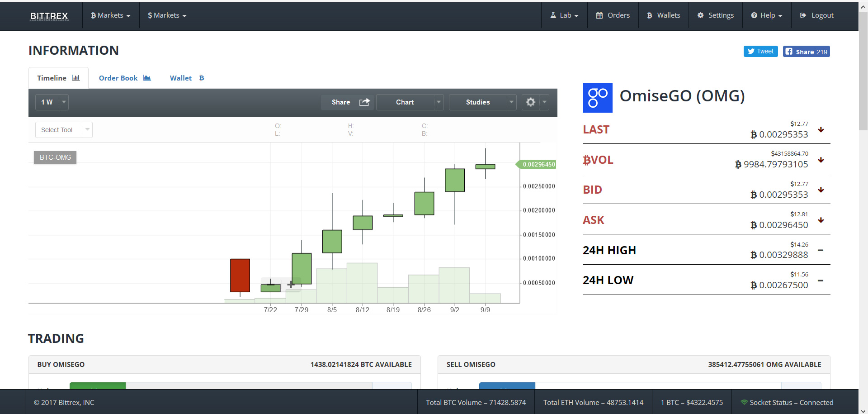This screenshot has width=868, height=414.
Task: Expand the Studies dropdown arrow
Action: [512, 102]
